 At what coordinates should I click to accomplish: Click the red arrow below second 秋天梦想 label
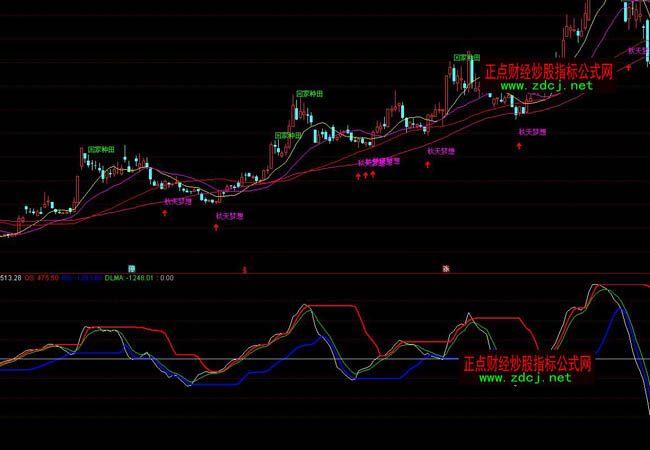click(216, 227)
